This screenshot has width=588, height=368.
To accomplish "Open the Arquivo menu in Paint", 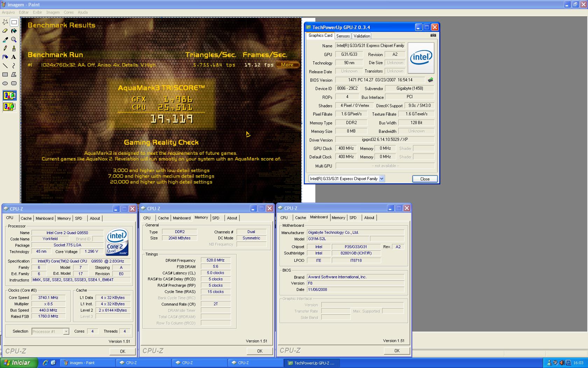I will [x=8, y=12].
